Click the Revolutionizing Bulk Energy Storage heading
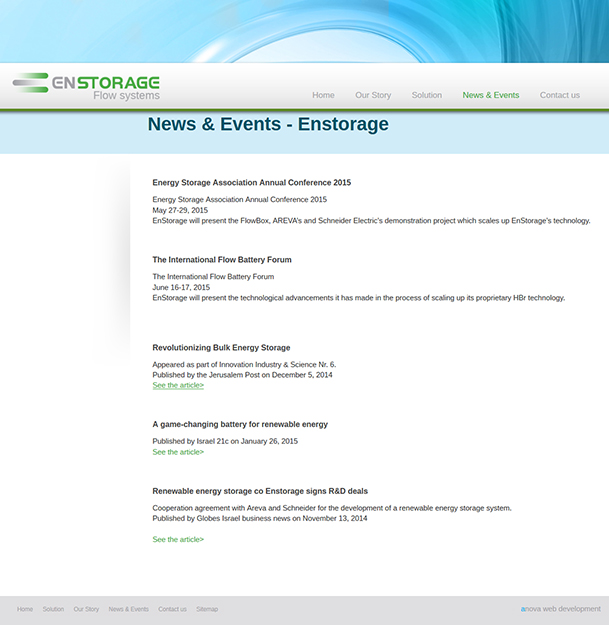Screen dimensions: 609x625 coord(221,348)
